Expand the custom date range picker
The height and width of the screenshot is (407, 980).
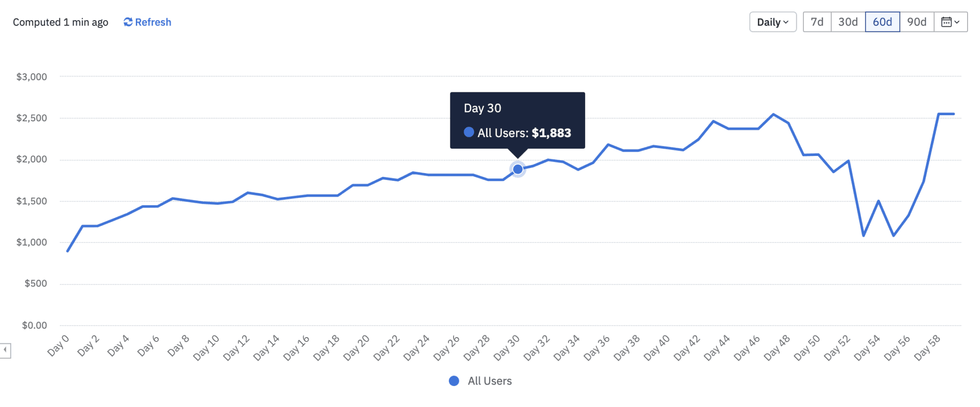(950, 22)
